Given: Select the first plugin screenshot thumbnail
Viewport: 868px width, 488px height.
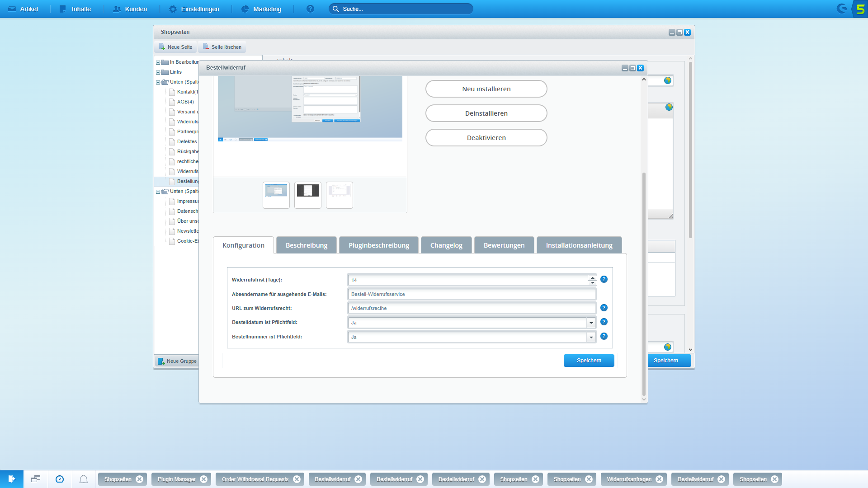Looking at the screenshot, I should click(x=276, y=195).
